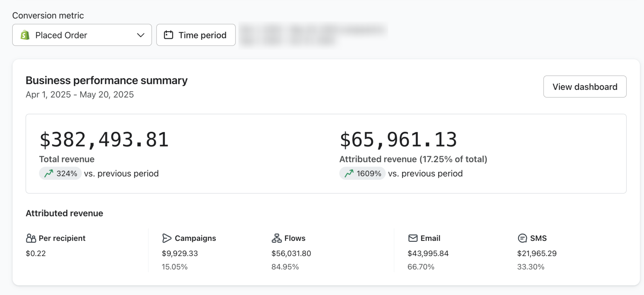The image size is (644, 295).
Task: Select the Per recipient people icon
Action: pos(31,238)
